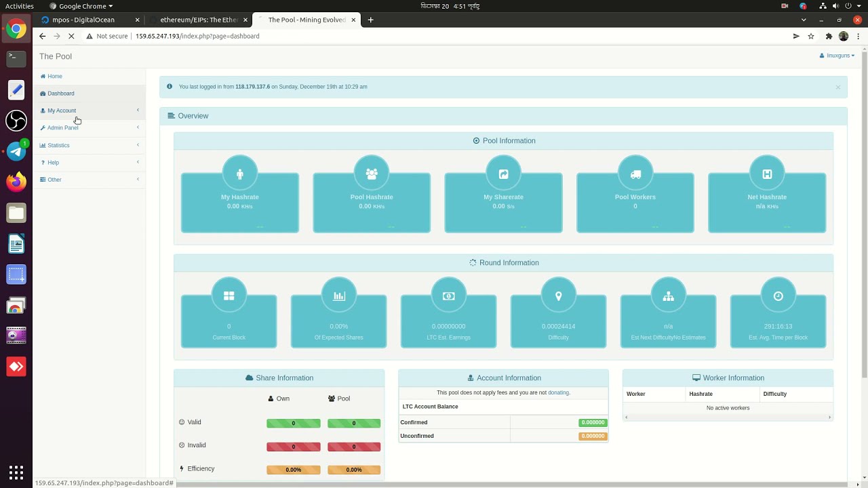868x488 pixels.
Task: Click the Confirmed balance 0.000000 badge
Action: (593, 422)
